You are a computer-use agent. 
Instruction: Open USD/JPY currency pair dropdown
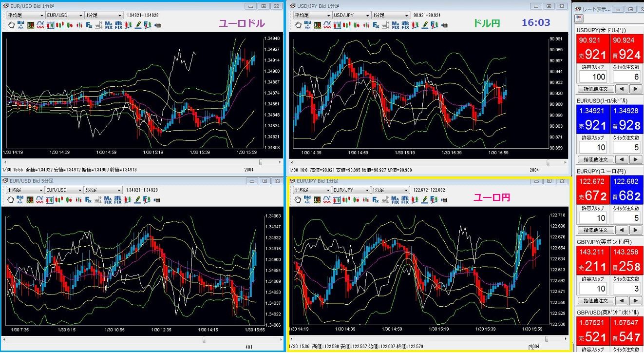(351, 15)
